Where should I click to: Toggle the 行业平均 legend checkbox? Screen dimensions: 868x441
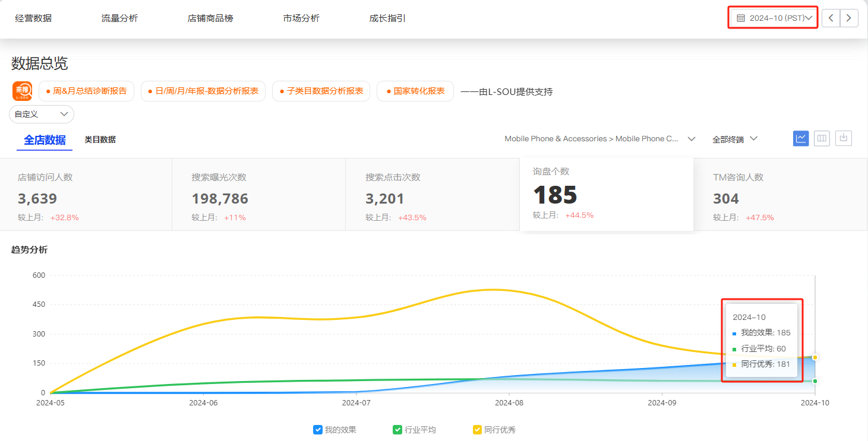[397, 430]
